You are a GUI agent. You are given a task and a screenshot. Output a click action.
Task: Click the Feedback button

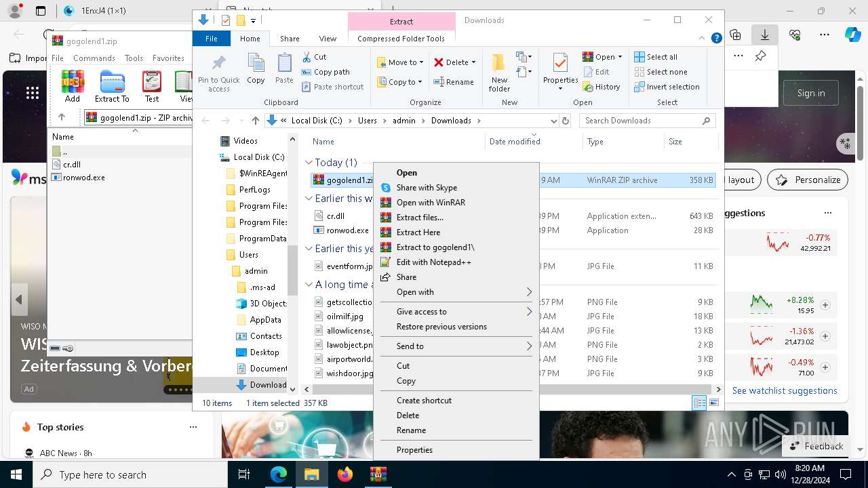tap(816, 446)
